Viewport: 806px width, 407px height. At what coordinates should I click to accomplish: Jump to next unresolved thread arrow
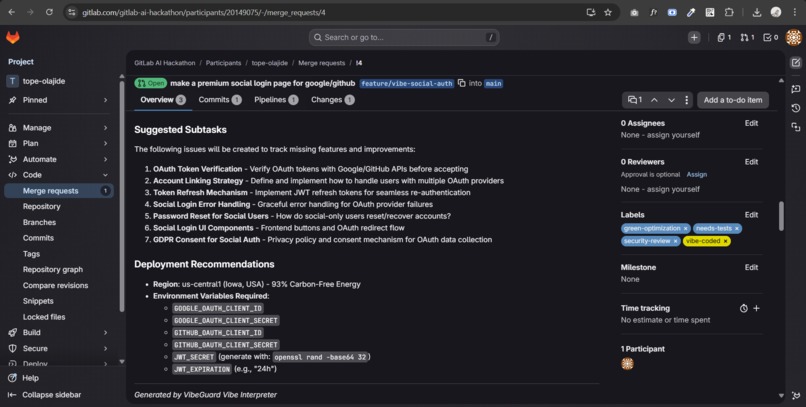coord(671,100)
